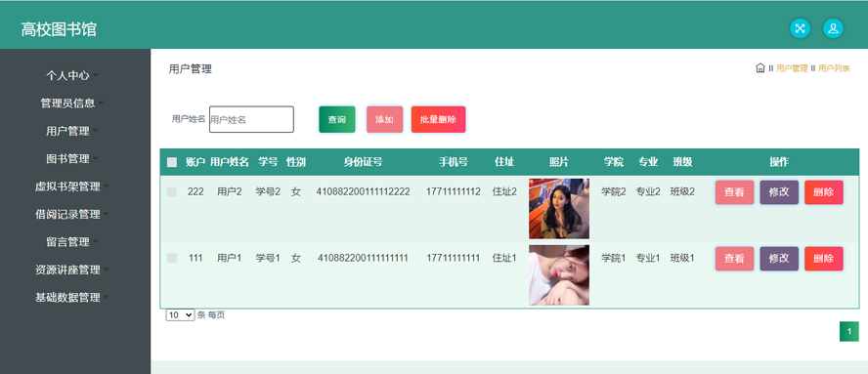Go to page 1 in pagination

point(849,331)
